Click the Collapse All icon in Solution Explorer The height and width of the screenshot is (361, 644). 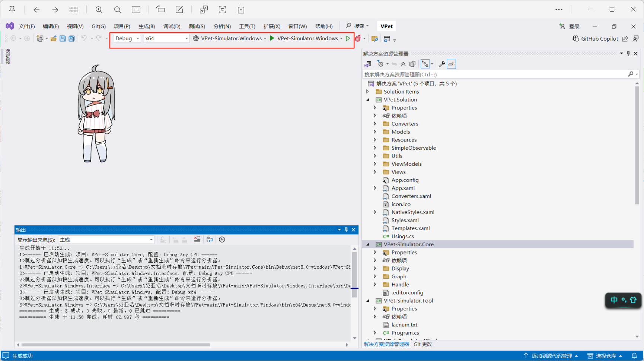coord(403,64)
